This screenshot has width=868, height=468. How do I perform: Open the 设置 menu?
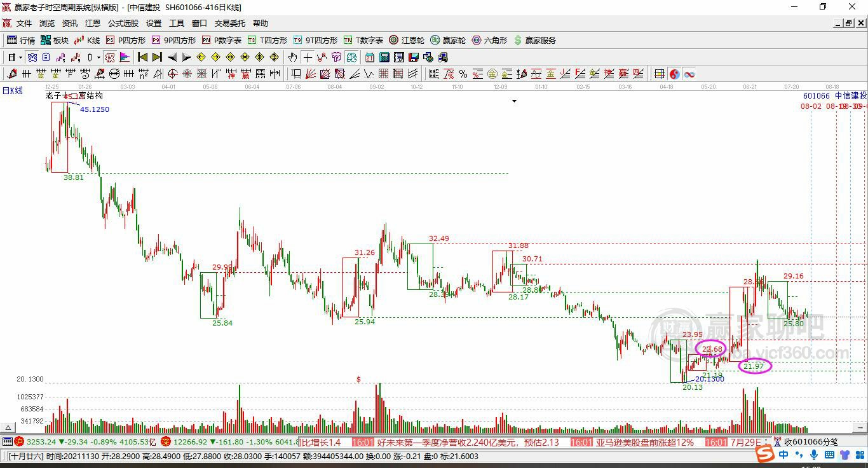tap(154, 24)
